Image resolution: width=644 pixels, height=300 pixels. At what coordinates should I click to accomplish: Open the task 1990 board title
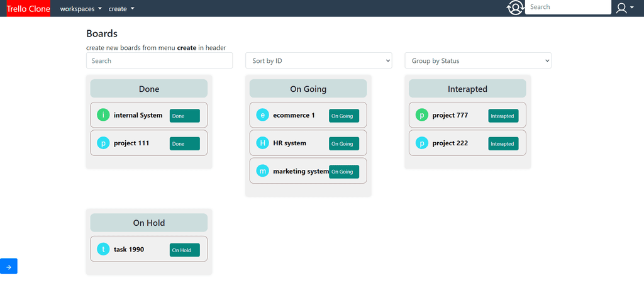(129, 249)
